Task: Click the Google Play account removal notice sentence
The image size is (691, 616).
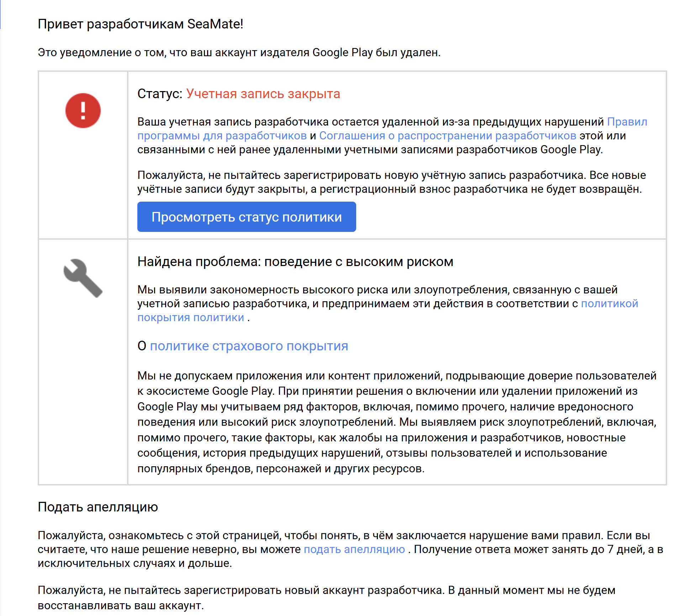Action: 239,52
